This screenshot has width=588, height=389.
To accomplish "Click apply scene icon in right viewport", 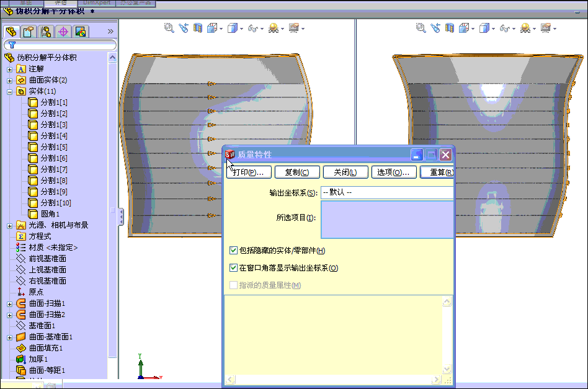I will click(x=525, y=28).
